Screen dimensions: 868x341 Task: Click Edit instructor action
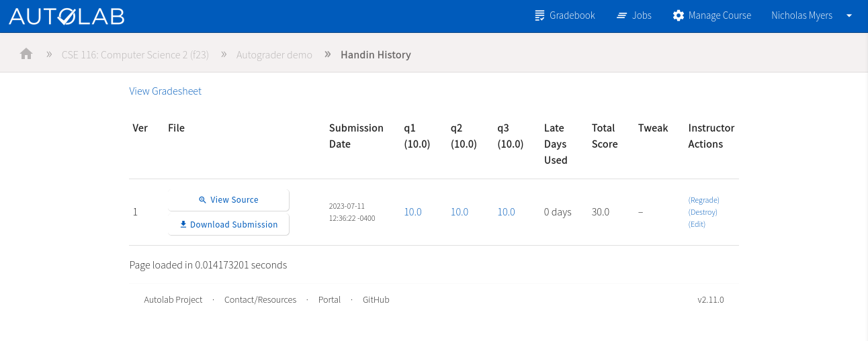pos(697,224)
